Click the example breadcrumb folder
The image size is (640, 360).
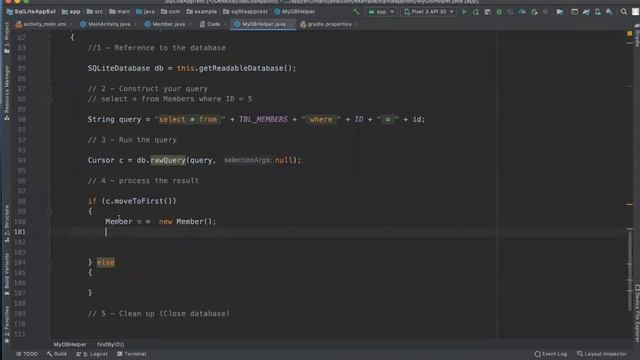(202, 12)
